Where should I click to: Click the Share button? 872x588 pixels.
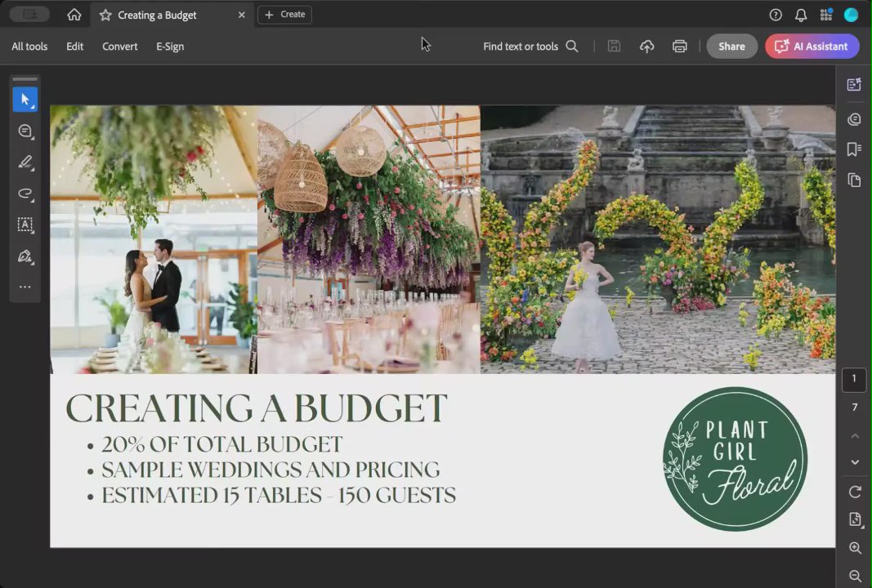pyautogui.click(x=732, y=46)
